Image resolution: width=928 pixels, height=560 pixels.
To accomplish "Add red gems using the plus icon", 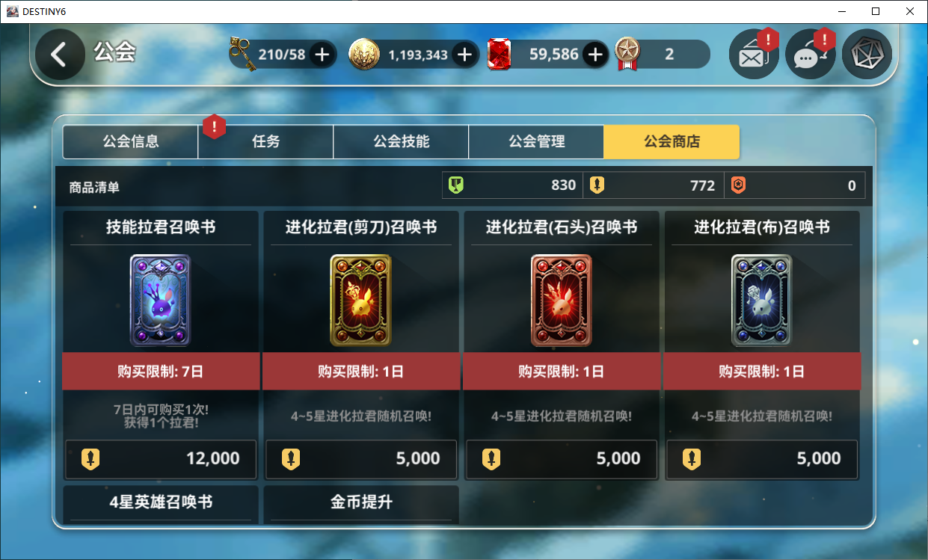I will pos(595,55).
